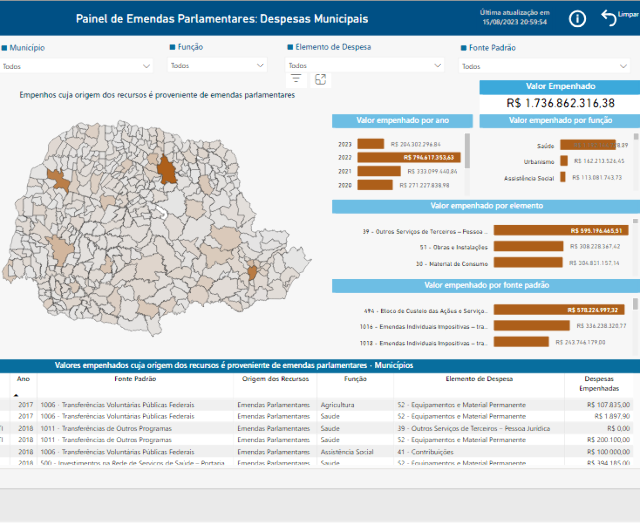The width and height of the screenshot is (640, 532).
Task: Click the Urbanismo bar
Action: 564,160
